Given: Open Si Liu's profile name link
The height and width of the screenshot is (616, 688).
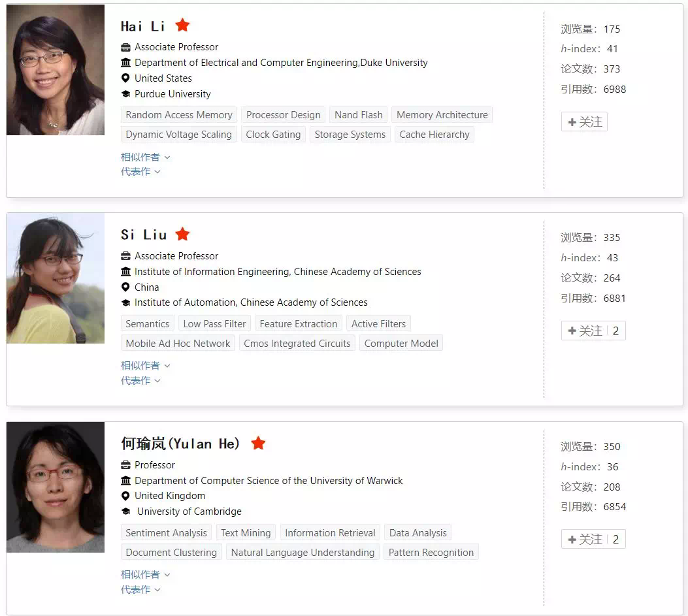Looking at the screenshot, I should pyautogui.click(x=144, y=235).
